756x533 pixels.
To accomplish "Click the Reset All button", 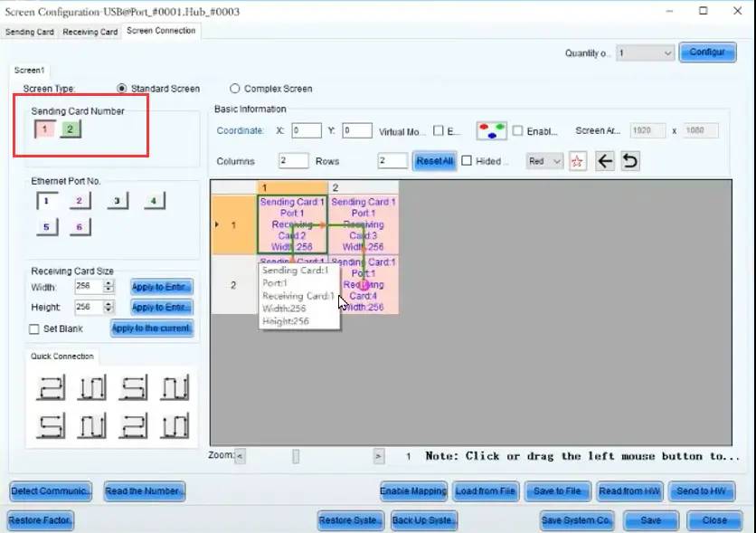I will coord(434,161).
